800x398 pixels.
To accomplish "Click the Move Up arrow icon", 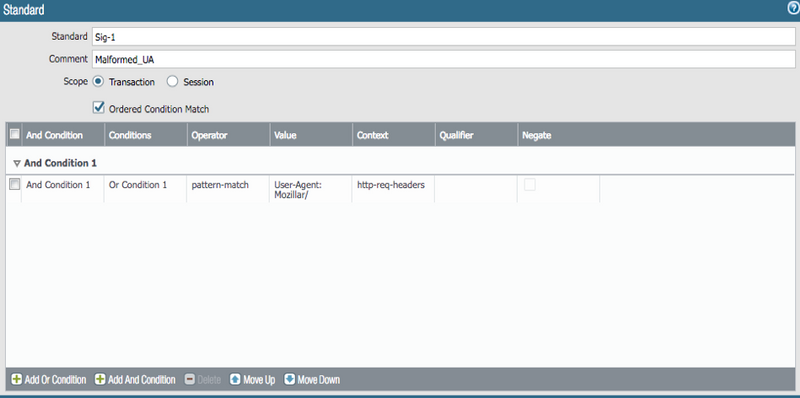I will (235, 380).
